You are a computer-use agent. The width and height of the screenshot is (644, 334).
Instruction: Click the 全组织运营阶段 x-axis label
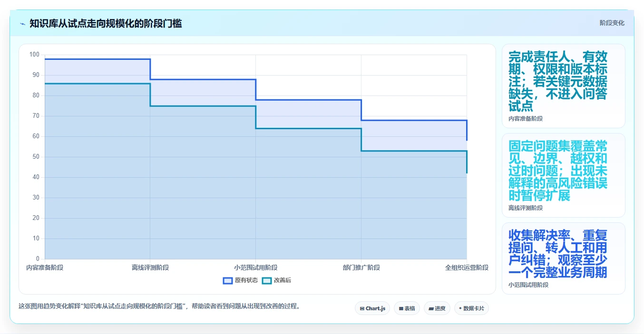467,267
